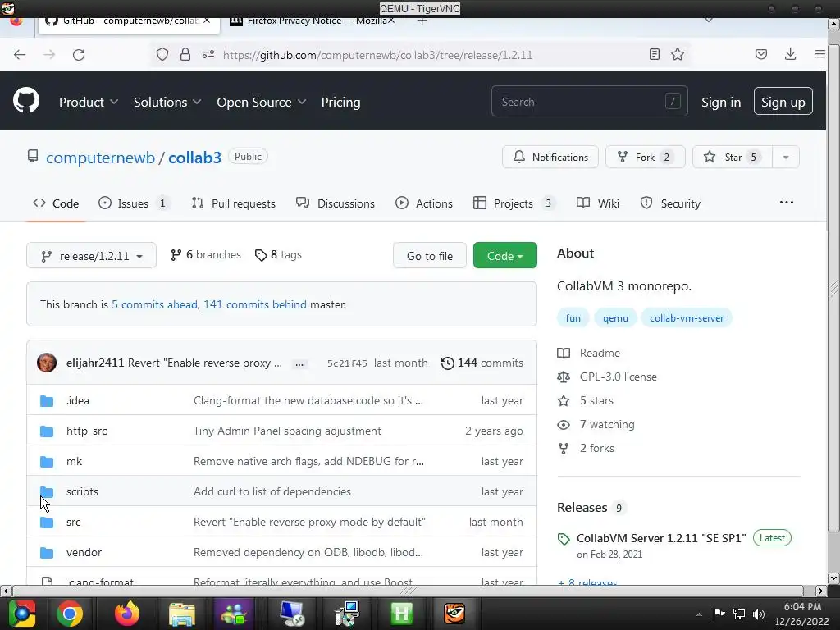This screenshot has width=840, height=630.
Task: Click the volume speaker tray icon
Action: [x=759, y=614]
